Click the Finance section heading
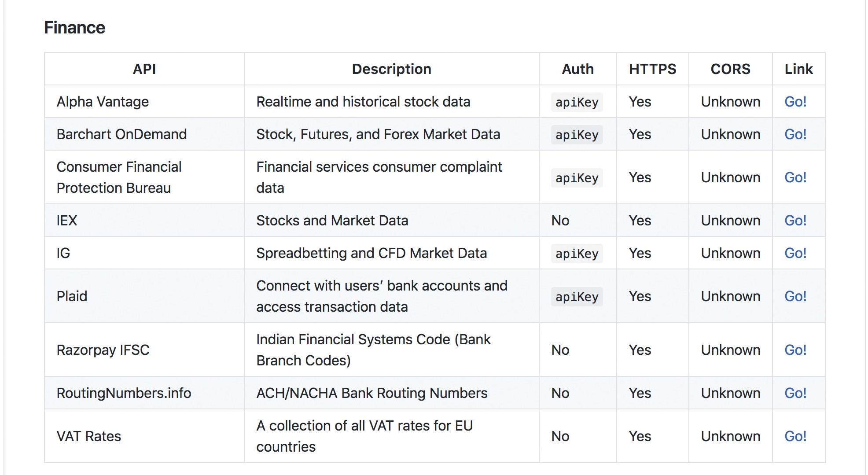The width and height of the screenshot is (868, 475). tap(74, 27)
